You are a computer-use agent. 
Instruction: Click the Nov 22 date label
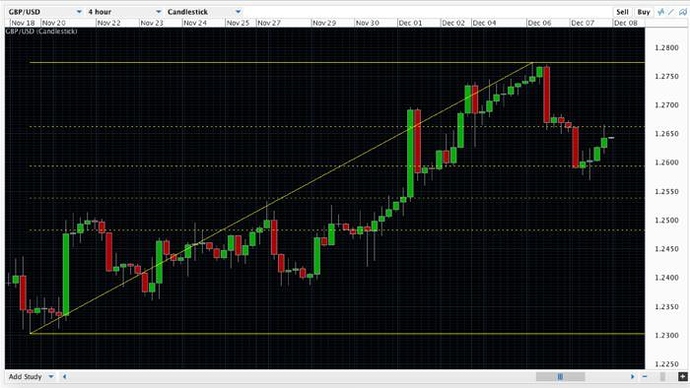click(109, 23)
